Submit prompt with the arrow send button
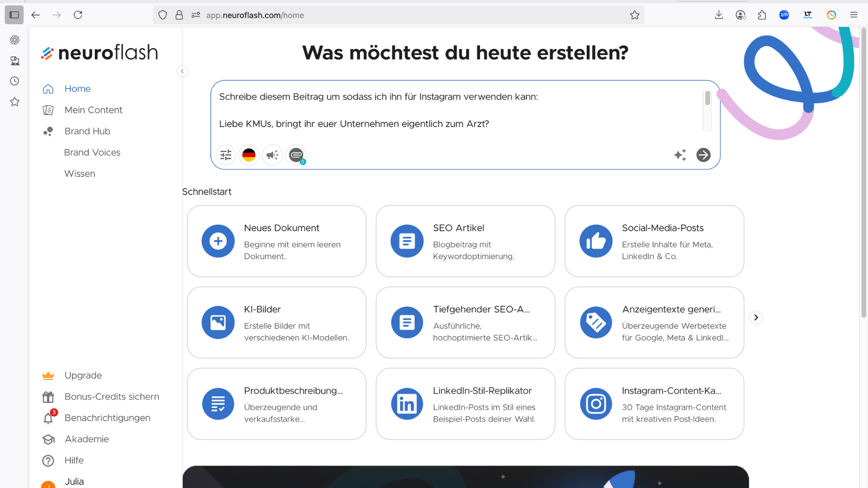Viewport: 868px width, 488px height. [703, 155]
